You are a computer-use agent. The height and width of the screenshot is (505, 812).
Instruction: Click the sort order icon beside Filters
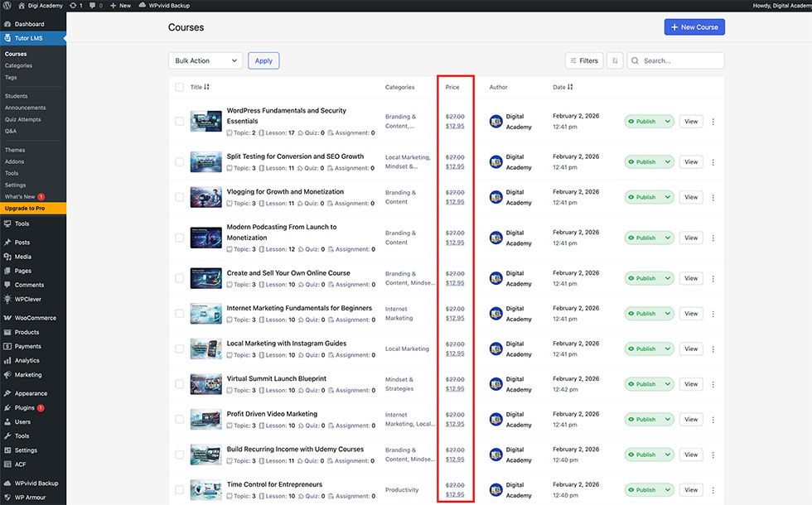pos(615,60)
